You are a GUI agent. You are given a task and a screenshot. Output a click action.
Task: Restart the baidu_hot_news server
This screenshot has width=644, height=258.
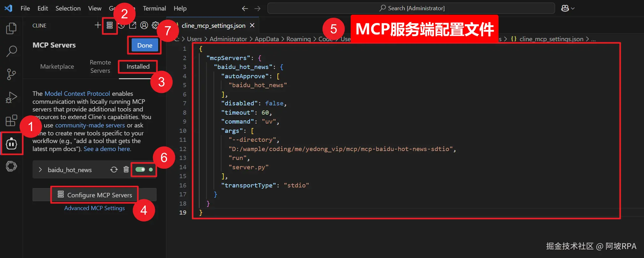pyautogui.click(x=114, y=170)
